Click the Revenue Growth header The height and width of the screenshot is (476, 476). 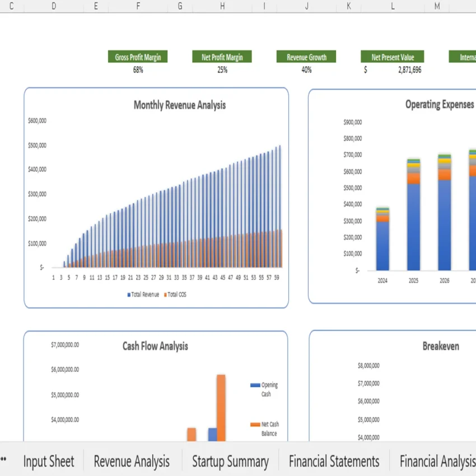coord(306,57)
